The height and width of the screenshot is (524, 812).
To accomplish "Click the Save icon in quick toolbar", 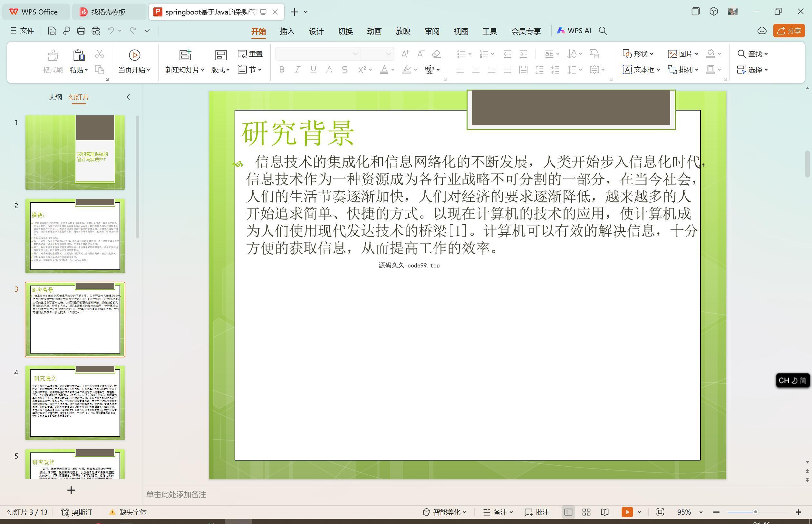I will (x=52, y=31).
